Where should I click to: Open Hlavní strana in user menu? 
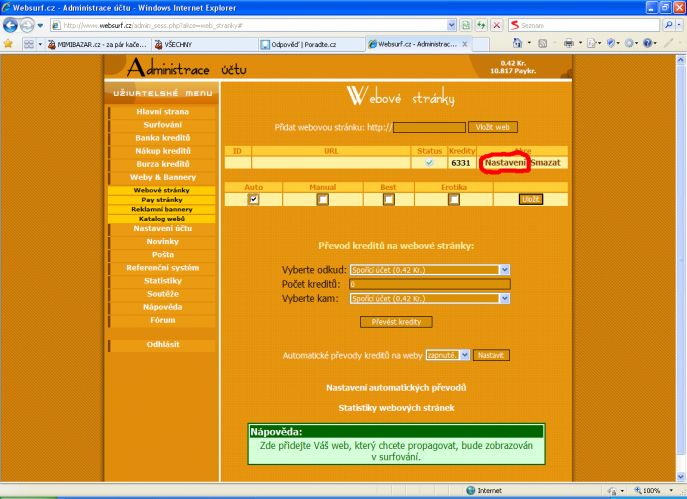pyautogui.click(x=163, y=112)
